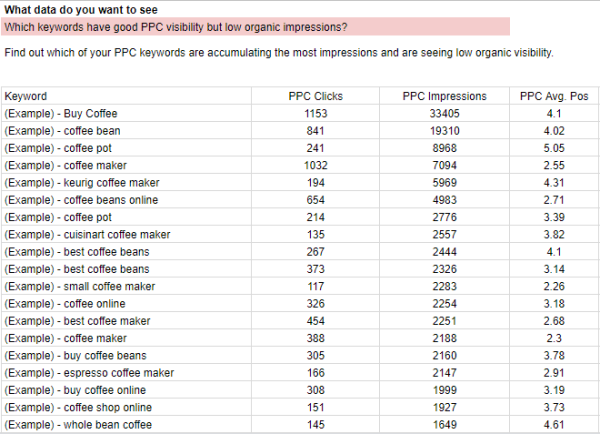Click the coffee shop online keyword cell
This screenshot has height=434, width=600.
[126, 407]
